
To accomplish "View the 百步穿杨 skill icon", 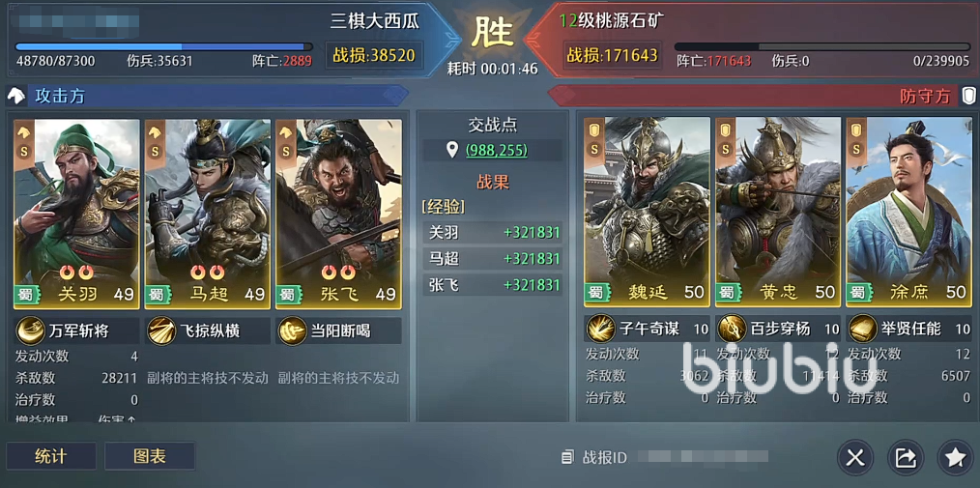I will coord(732,329).
